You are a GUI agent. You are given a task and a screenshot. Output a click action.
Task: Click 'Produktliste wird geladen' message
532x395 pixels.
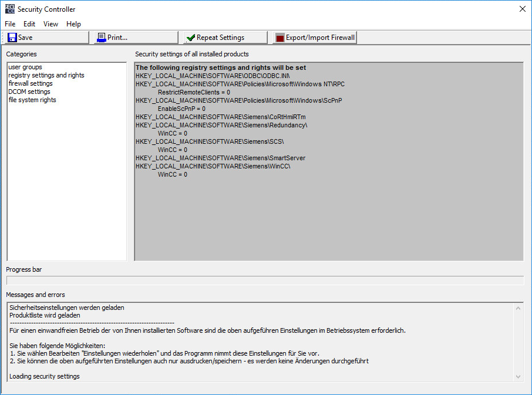click(45, 315)
